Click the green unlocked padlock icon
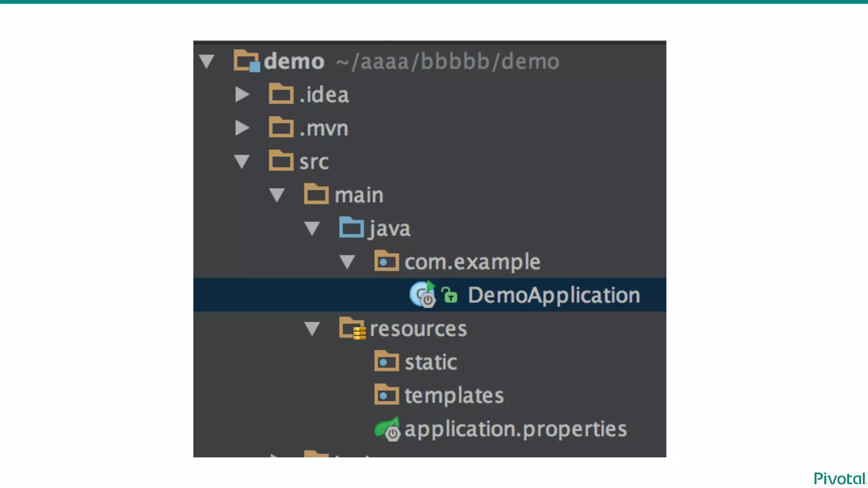The height and width of the screenshot is (488, 868). point(449,294)
